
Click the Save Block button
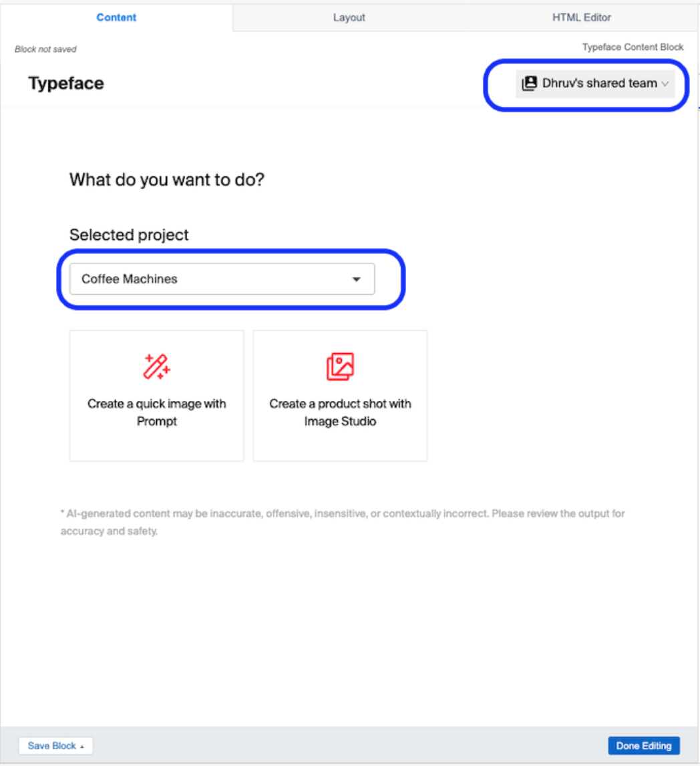[x=51, y=745]
